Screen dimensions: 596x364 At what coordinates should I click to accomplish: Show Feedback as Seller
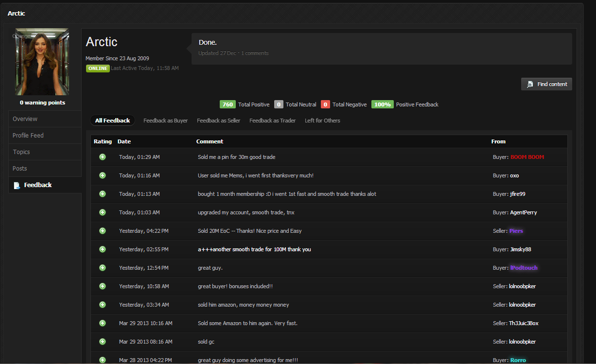point(218,121)
